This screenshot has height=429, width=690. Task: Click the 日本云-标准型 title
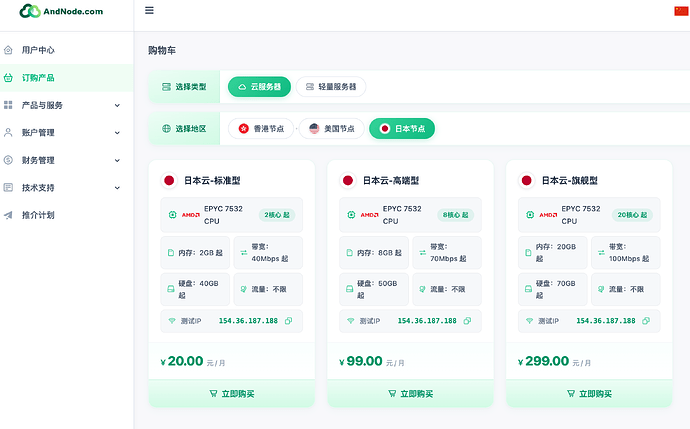pos(212,180)
